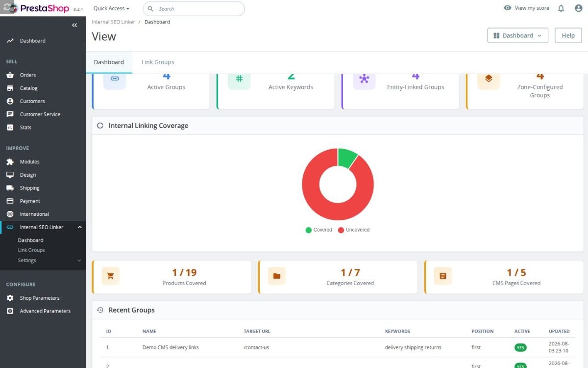588x368 pixels.
Task: Click the 1 / 19 Products Covered value
Action: coord(184,273)
